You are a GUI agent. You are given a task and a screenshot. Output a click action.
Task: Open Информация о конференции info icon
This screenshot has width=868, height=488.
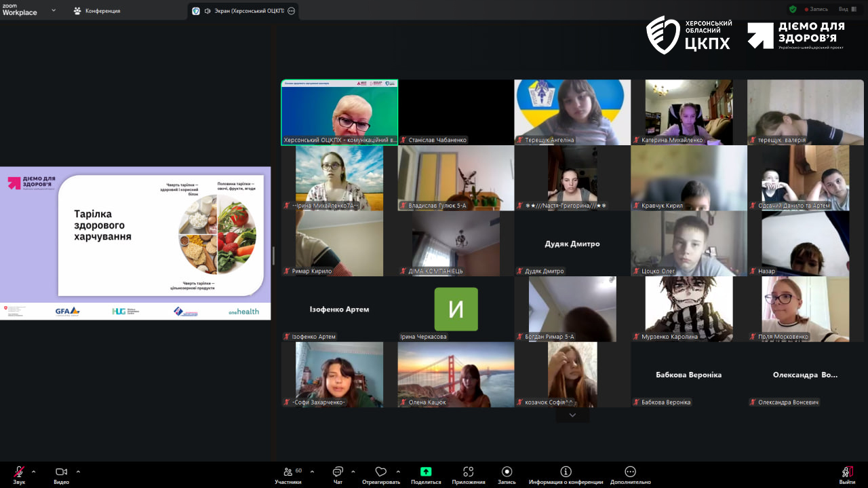(x=566, y=472)
